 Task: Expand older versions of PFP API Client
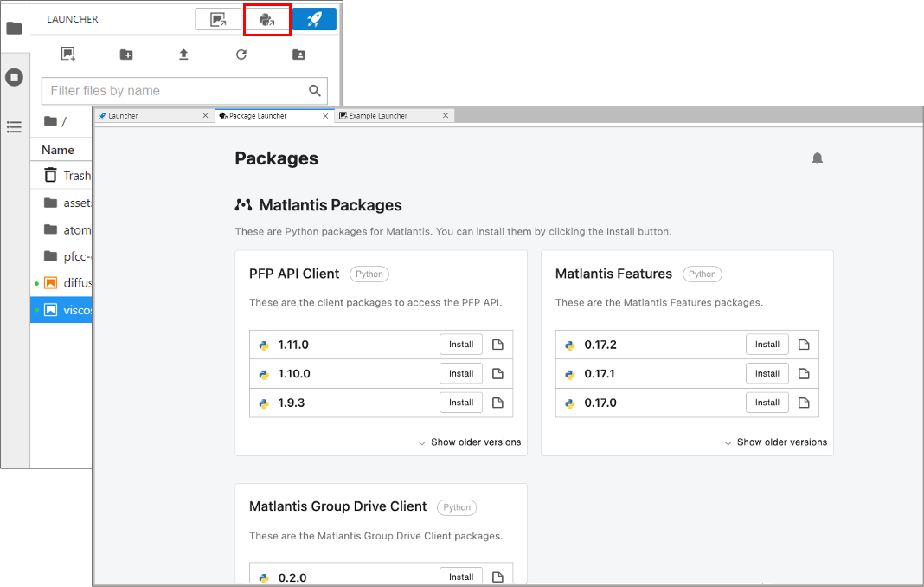click(x=470, y=442)
